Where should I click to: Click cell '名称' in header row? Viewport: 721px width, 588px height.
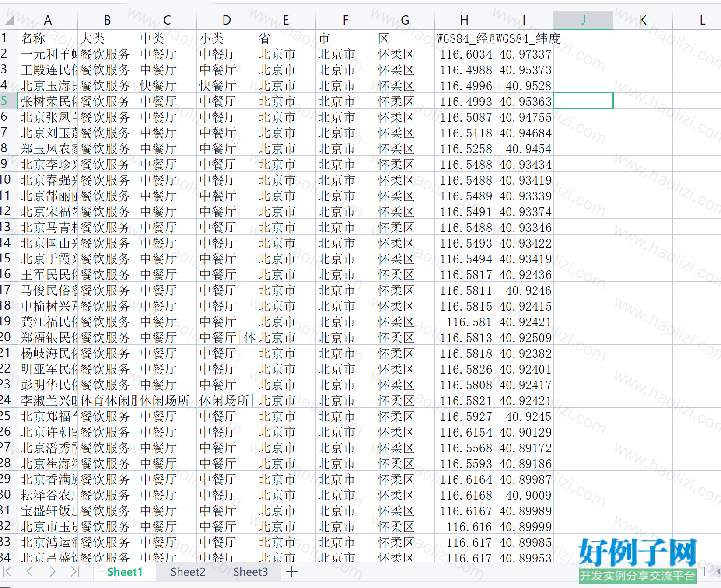[48, 38]
